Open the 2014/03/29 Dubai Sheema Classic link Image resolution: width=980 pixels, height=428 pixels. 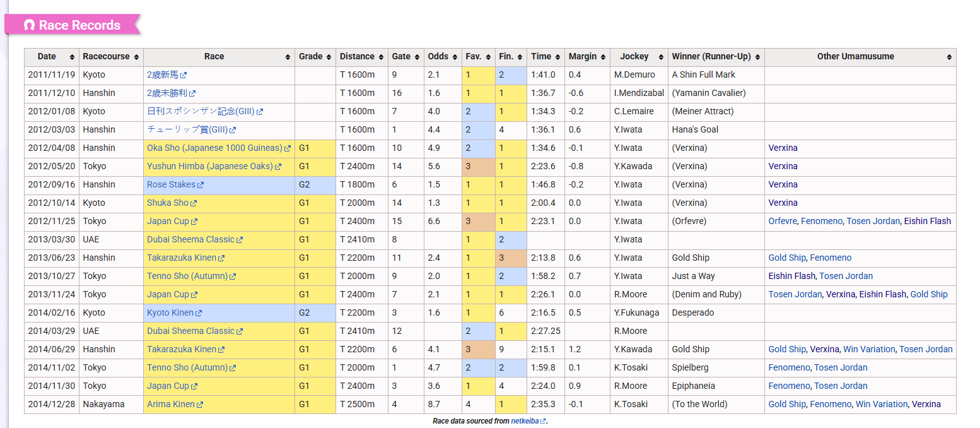(x=195, y=331)
